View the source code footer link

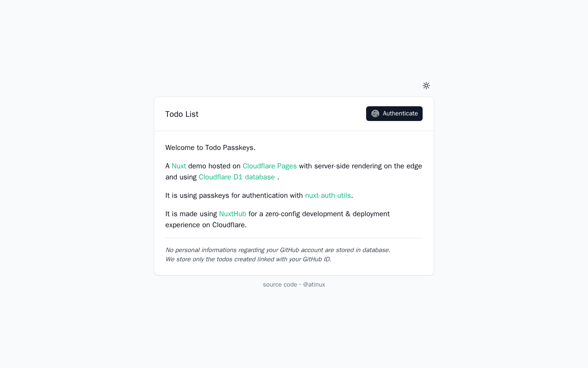280,285
